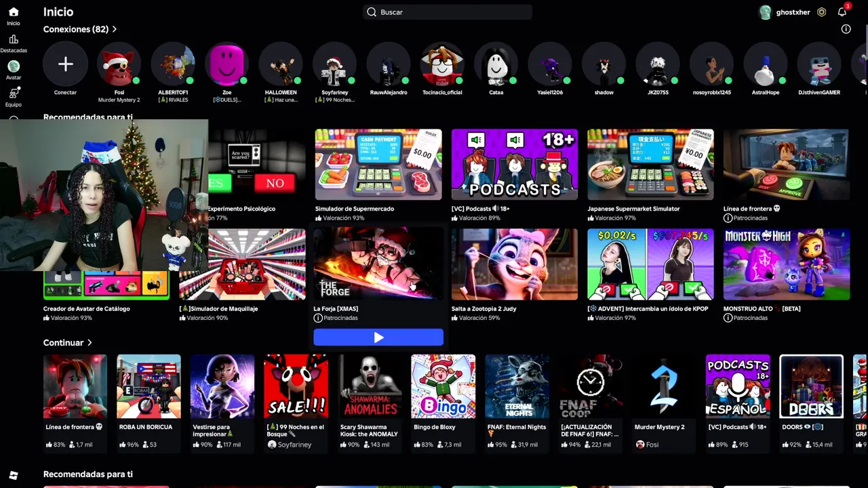Continue the FNAF COOP game

(591, 386)
